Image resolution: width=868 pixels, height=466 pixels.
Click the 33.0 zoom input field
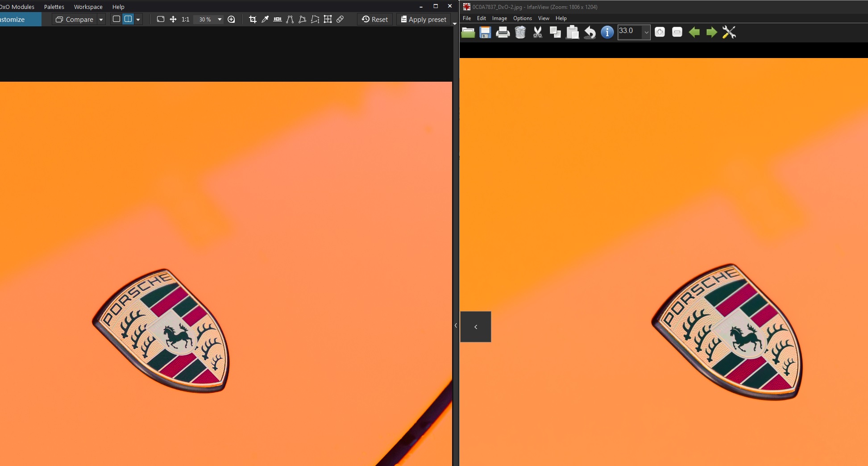click(629, 31)
